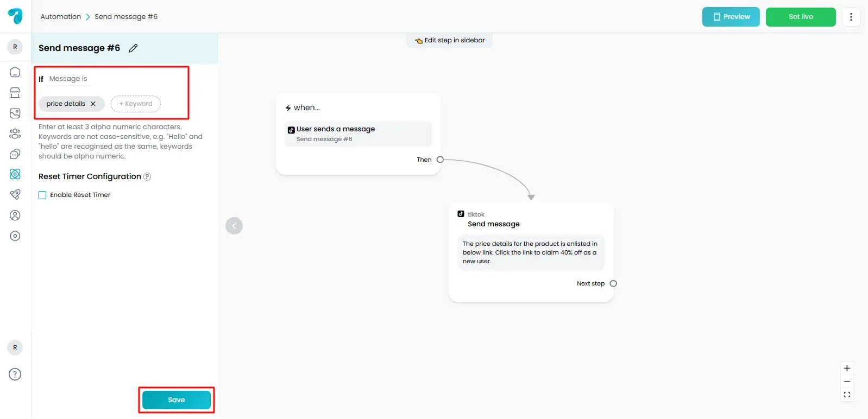Viewport: 868px width, 419px height.
Task: Open the chat bubbles sidebar icon
Action: click(x=15, y=154)
